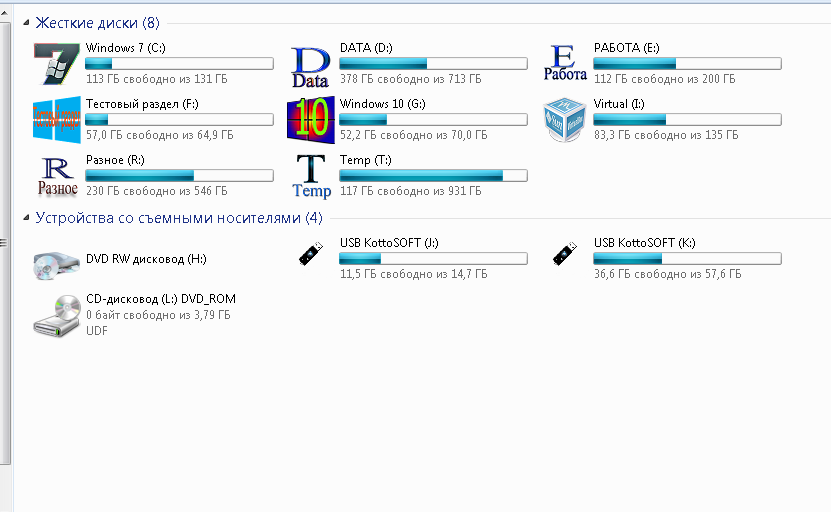The height and width of the screenshot is (512, 831).
Task: Select the Temp (T:) drive icon
Action: (310, 176)
